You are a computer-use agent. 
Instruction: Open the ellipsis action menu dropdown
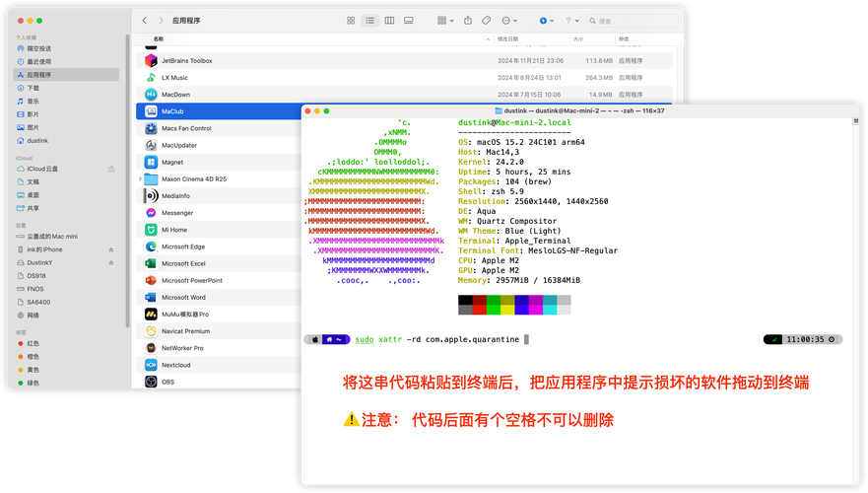pos(509,20)
